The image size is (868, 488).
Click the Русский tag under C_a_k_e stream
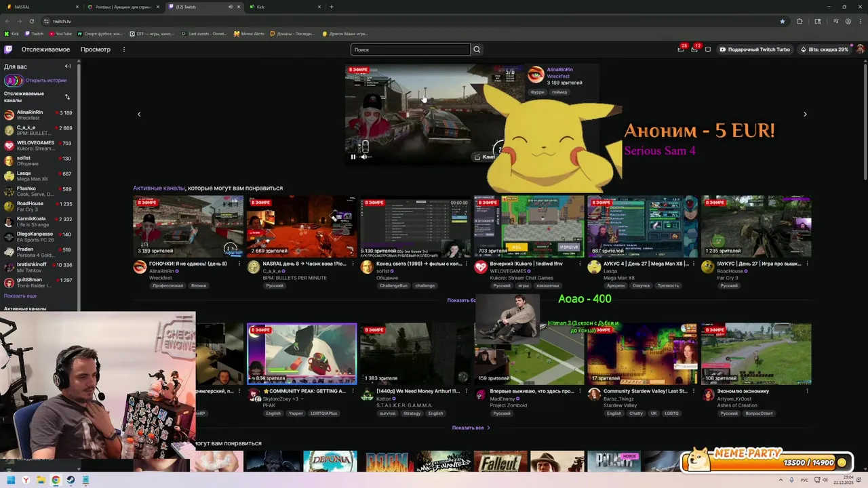click(x=275, y=285)
